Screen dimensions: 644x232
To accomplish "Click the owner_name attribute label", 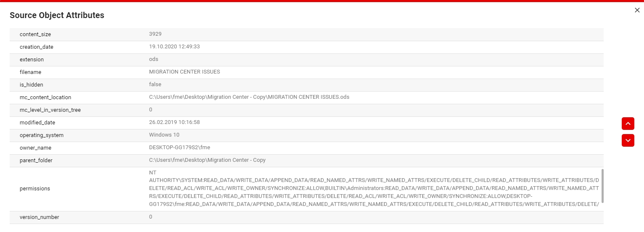I will click(35, 148).
